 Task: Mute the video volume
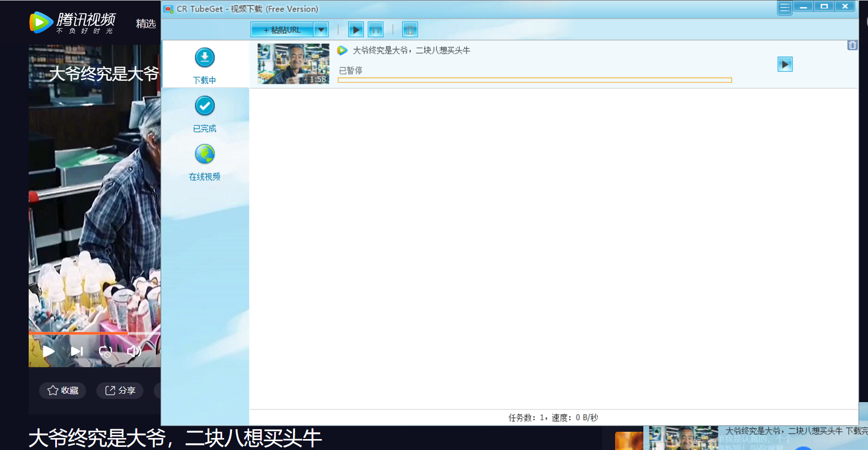coord(134,351)
